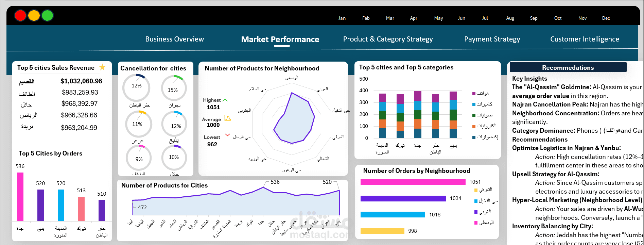Click the pink جدة bar showing 536 orders

tap(20, 197)
